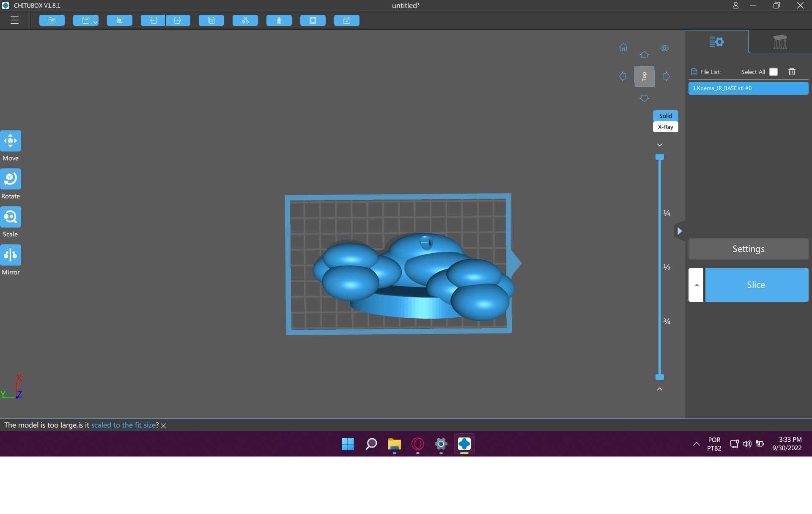Click the open file folder icon
This screenshot has height=514, width=812.
tap(52, 20)
